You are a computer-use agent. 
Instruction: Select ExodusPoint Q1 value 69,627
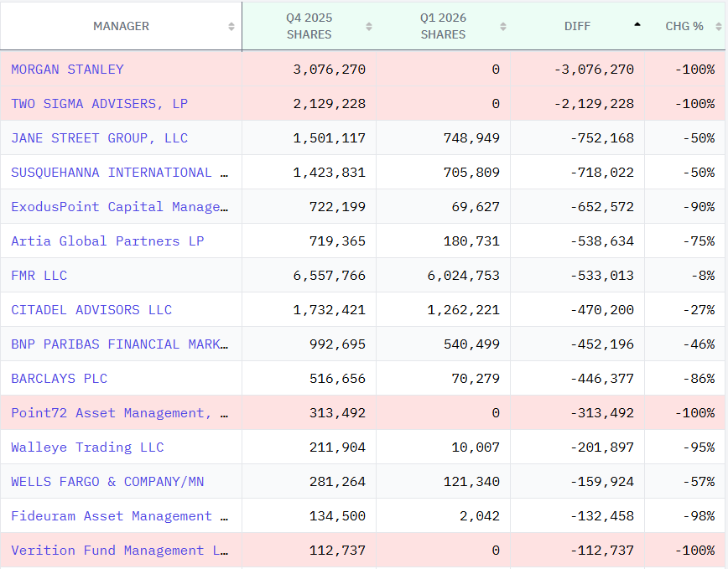(x=476, y=206)
